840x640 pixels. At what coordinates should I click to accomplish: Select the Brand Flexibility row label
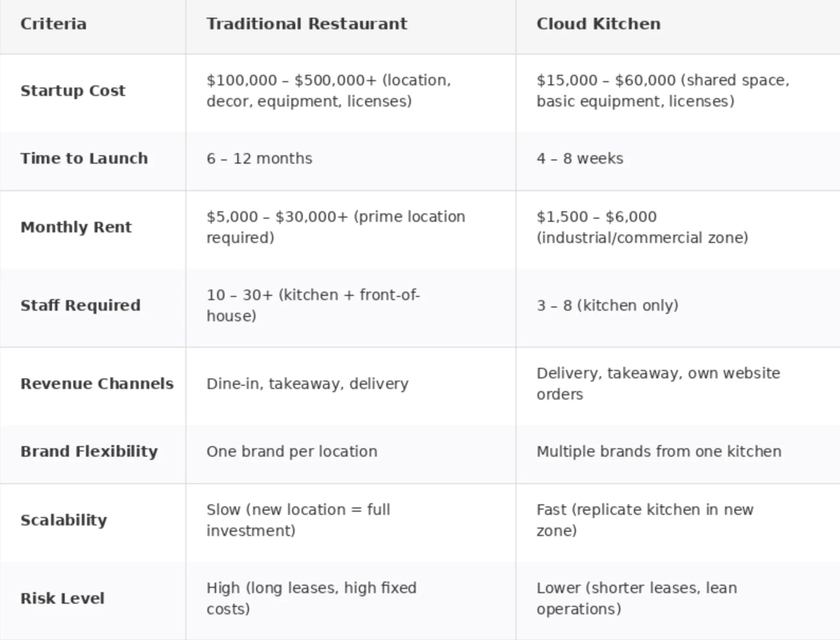coord(89,451)
